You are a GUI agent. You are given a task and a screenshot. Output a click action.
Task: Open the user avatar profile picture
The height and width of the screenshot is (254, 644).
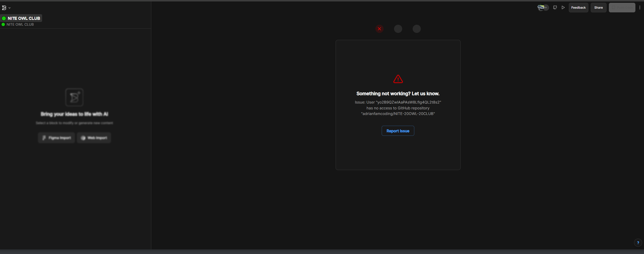540,7
